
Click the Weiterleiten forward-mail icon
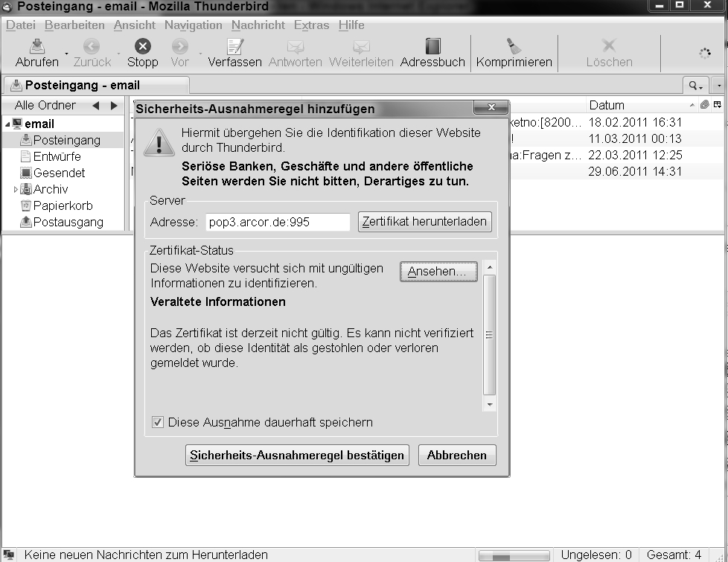point(361,46)
